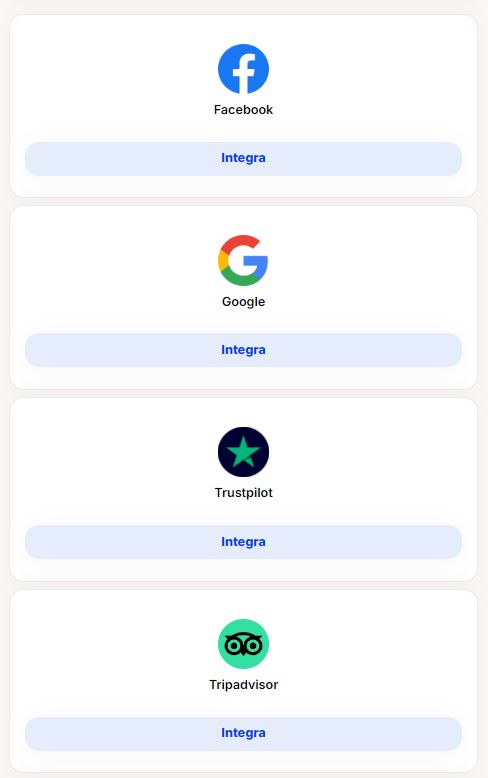Viewport: 488px width, 778px height.
Task: Integrate Tripadvisor with the Integra button
Action: tap(244, 733)
